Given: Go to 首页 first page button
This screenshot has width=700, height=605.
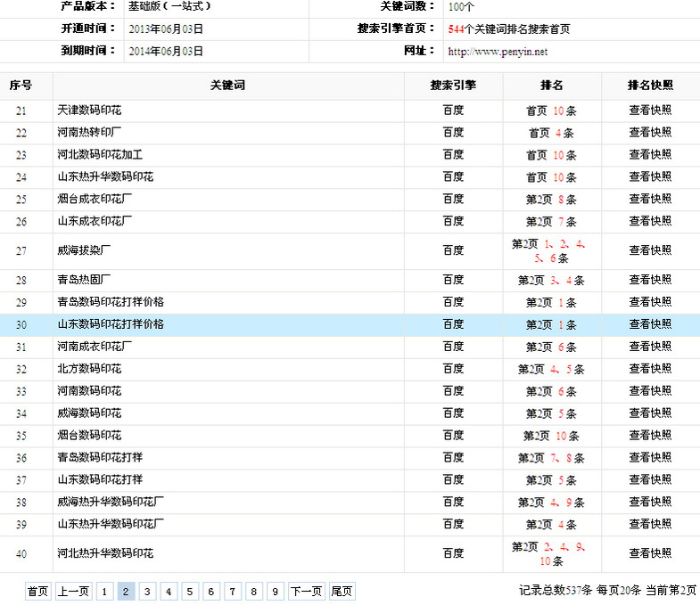Looking at the screenshot, I should click(x=37, y=591).
